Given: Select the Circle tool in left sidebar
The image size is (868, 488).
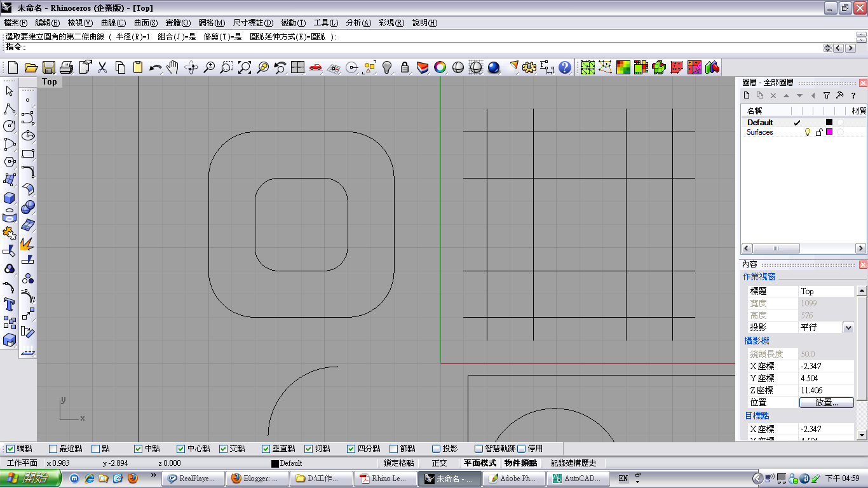Looking at the screenshot, I should [x=10, y=126].
